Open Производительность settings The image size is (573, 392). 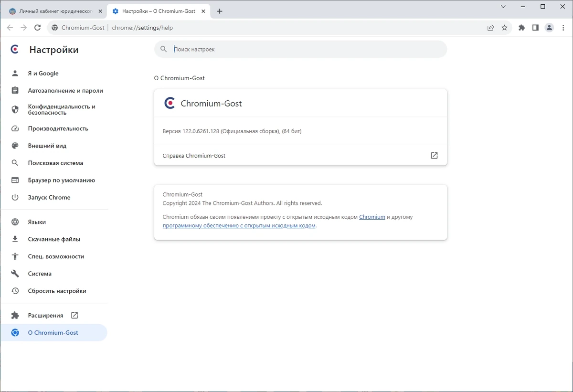click(x=54, y=128)
